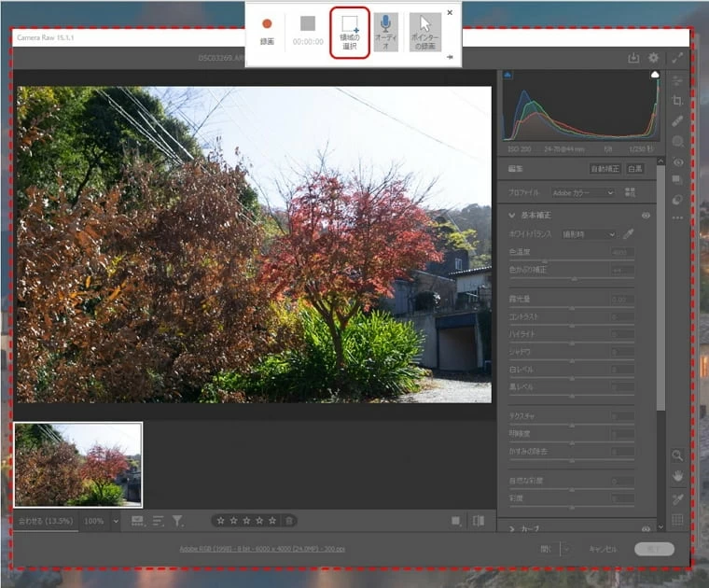Screen dimensions: 709x588
Task: Select the Hand tool
Action: [678, 476]
